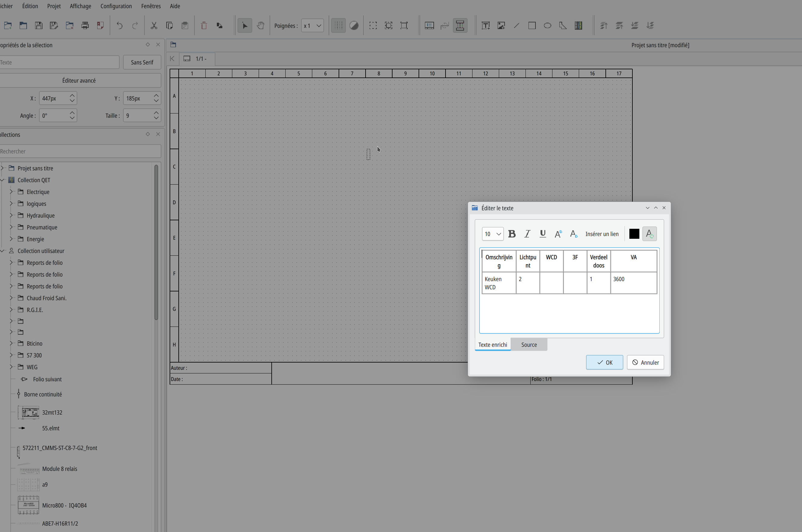Toggle the white/grey background color button
The width and height of the screenshot is (802, 532).
click(354, 25)
